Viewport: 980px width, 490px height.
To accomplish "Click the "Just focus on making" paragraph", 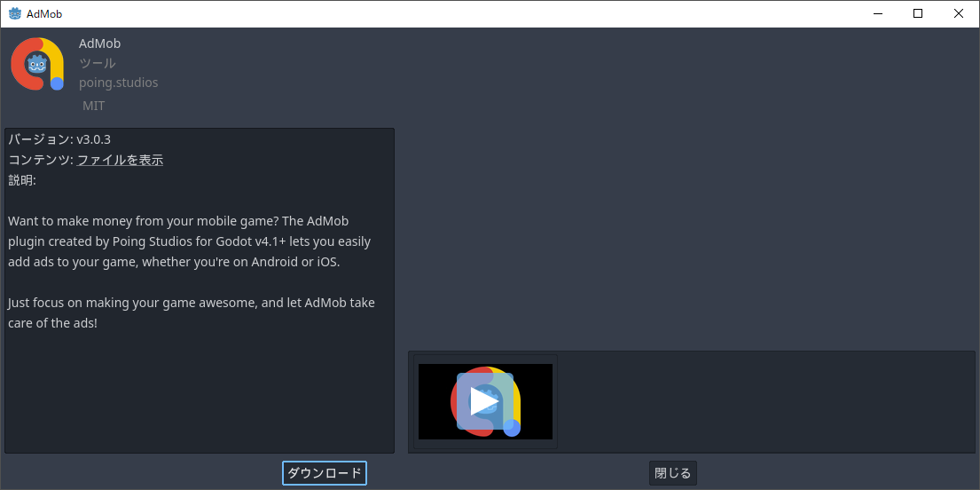I will pos(192,312).
